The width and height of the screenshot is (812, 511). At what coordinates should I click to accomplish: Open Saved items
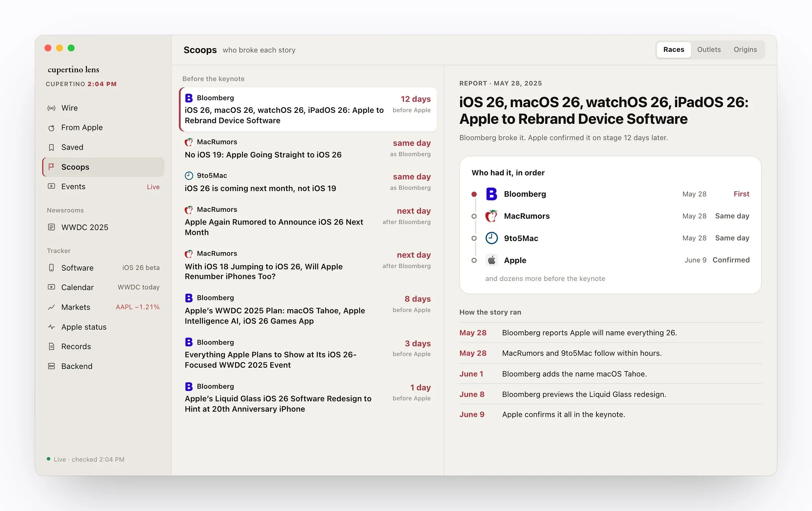click(x=104, y=147)
